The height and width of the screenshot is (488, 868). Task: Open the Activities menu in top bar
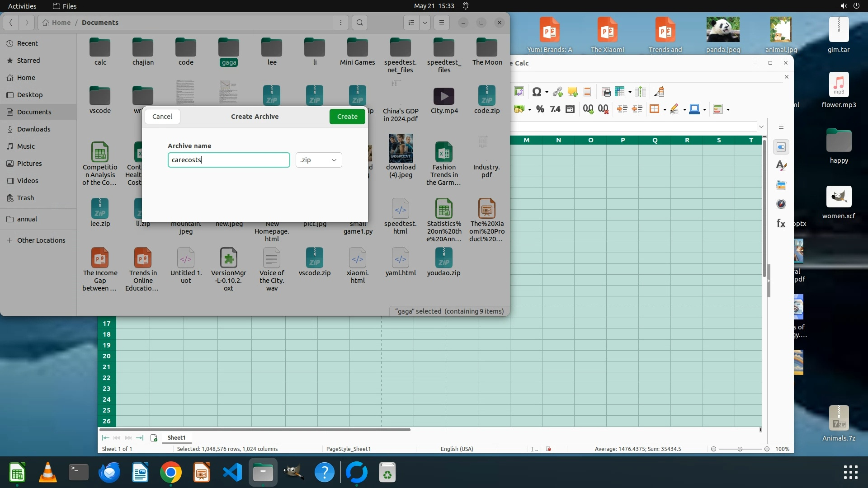22,6
